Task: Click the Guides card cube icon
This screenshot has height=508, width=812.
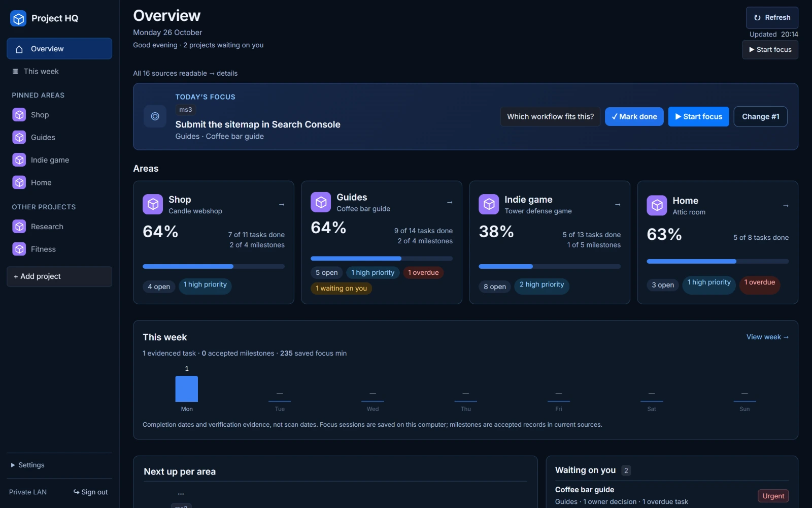Action: tap(321, 202)
